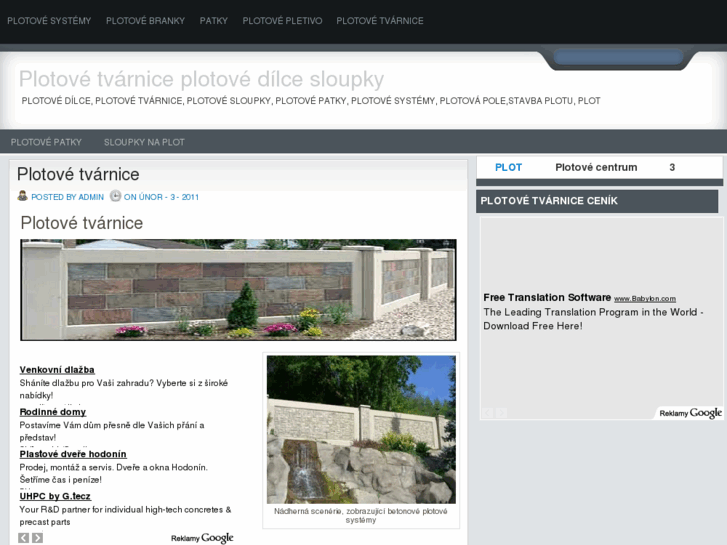Click the Prodej, montáž a servis ad description
Image resolution: width=727 pixels, height=545 pixels.
114,474
